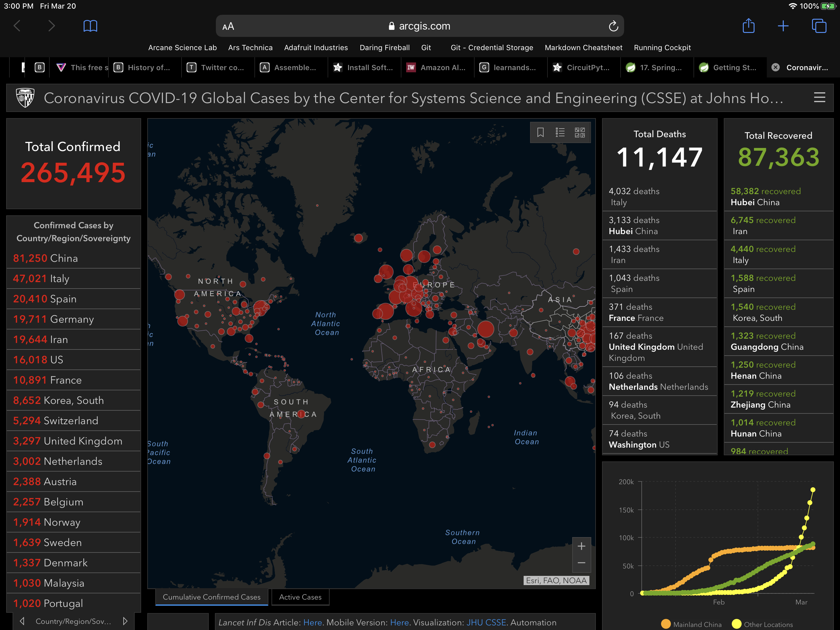
Task: Select Germany in the confirmed cases list
Action: click(x=74, y=319)
